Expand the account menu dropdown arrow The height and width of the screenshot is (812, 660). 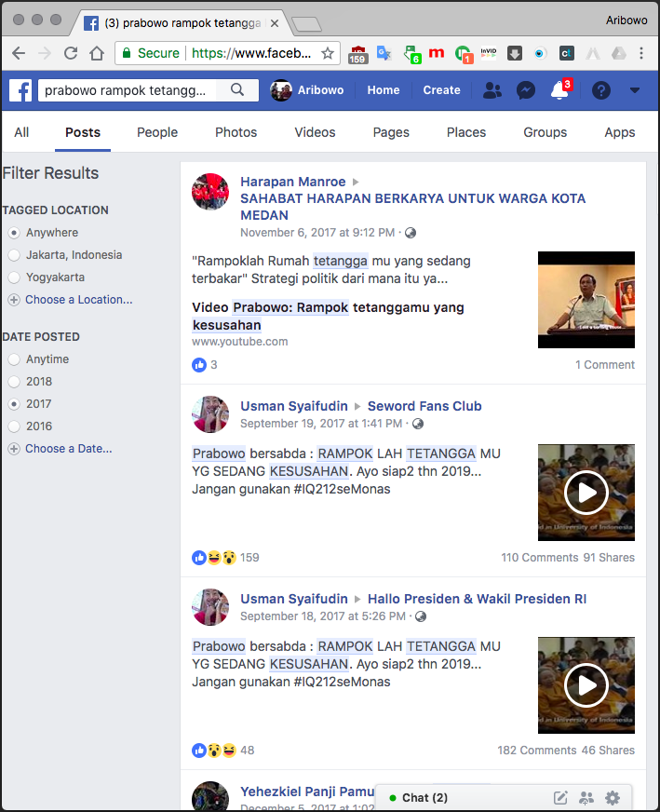point(635,90)
